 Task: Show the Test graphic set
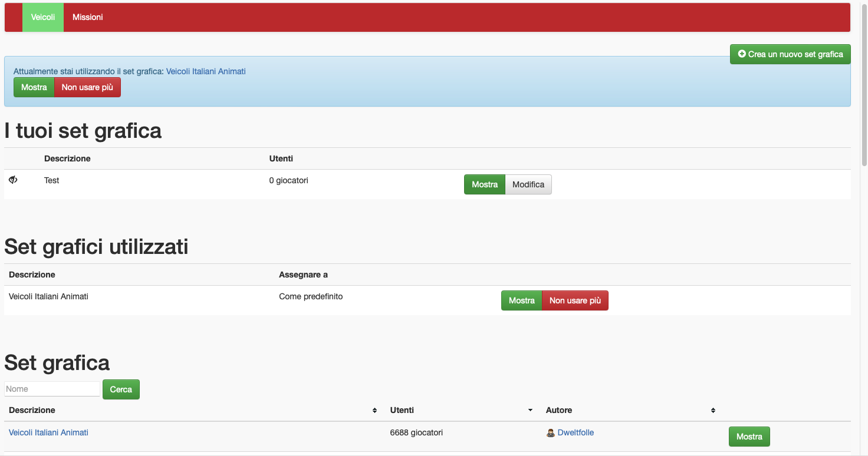(x=485, y=184)
